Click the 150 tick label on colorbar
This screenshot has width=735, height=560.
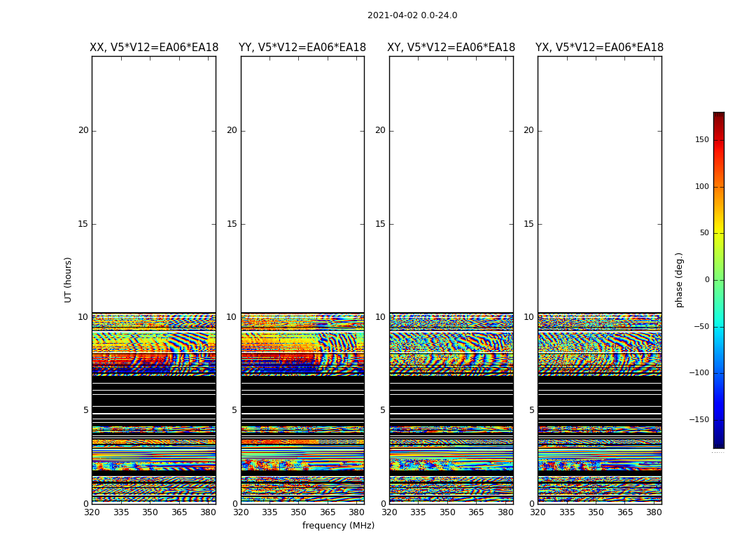tap(701, 139)
